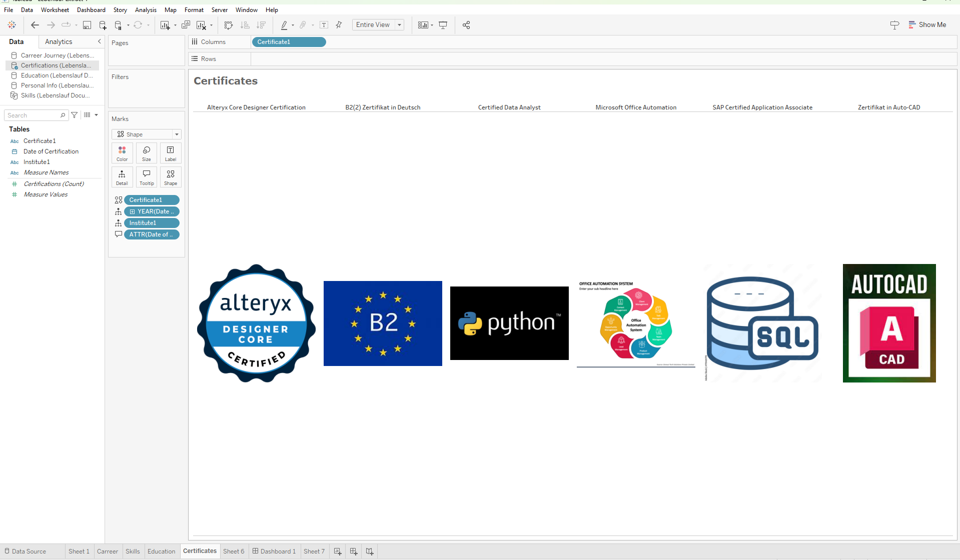The height and width of the screenshot is (560, 960).
Task: Click the Tableau start page icon
Action: click(12, 25)
